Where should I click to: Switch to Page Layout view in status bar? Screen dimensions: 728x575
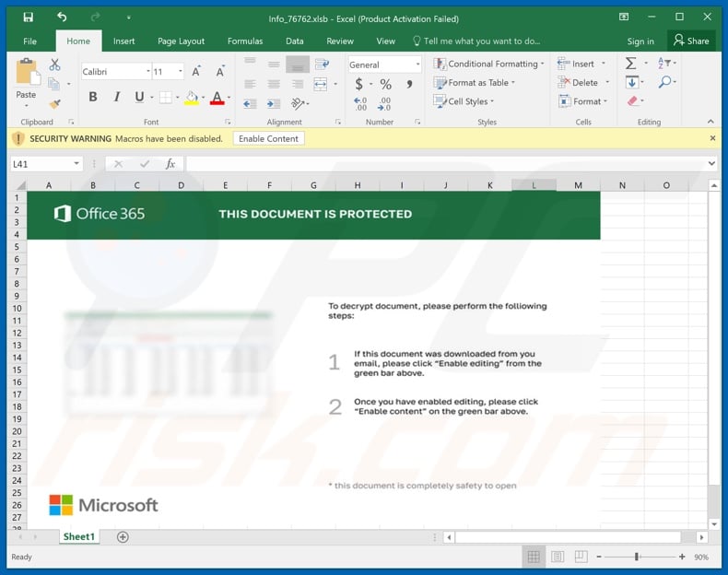click(x=558, y=557)
